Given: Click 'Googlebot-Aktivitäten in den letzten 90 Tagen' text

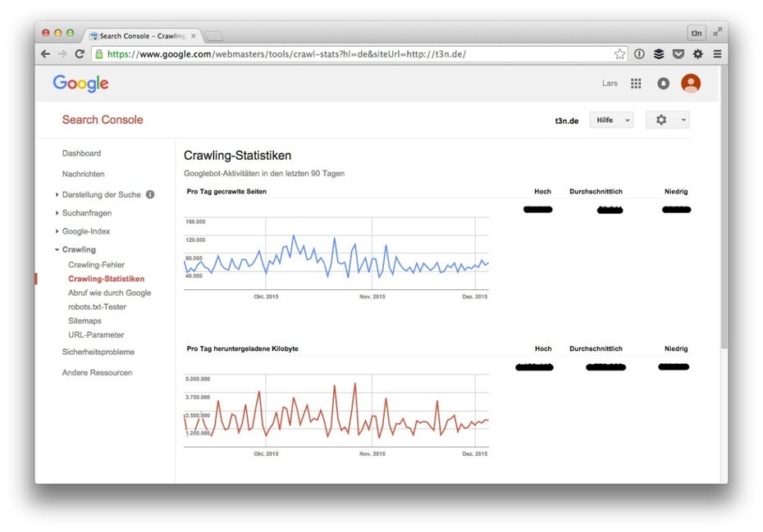Looking at the screenshot, I should point(264,174).
